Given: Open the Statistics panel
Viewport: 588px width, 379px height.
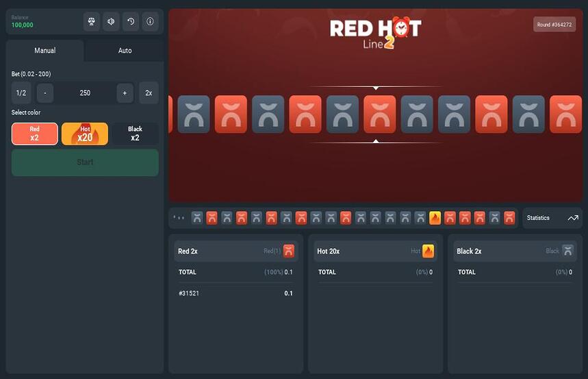Looking at the screenshot, I should pyautogui.click(x=552, y=218).
